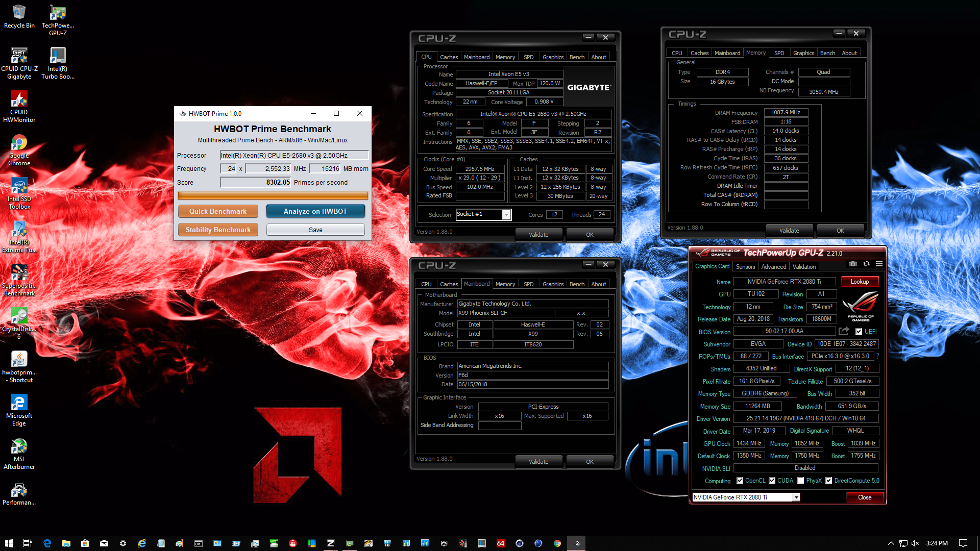Click OK in CPU-Z Mainboard window
Screen dimensions: 980x551
point(590,462)
